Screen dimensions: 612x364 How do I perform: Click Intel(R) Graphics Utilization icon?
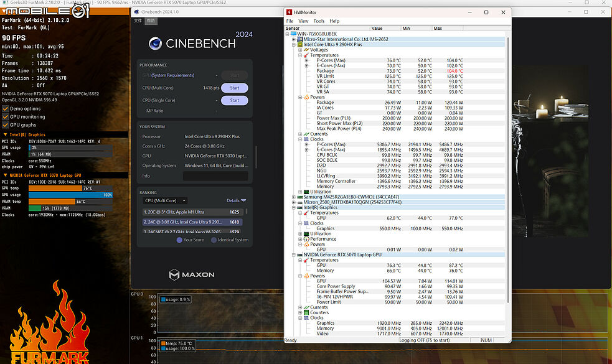tap(306, 234)
